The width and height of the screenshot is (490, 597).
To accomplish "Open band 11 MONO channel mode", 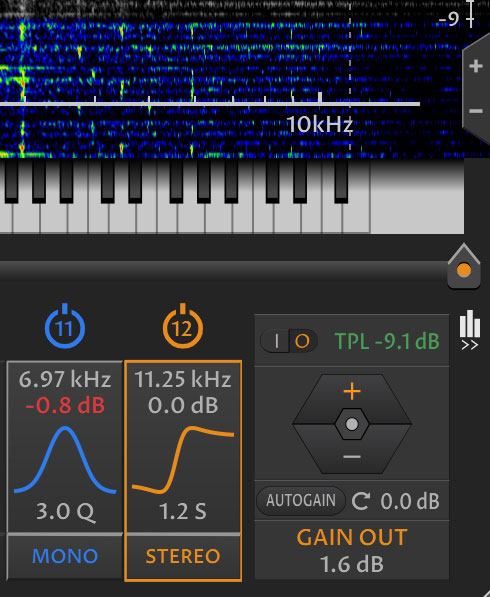I will [65, 556].
